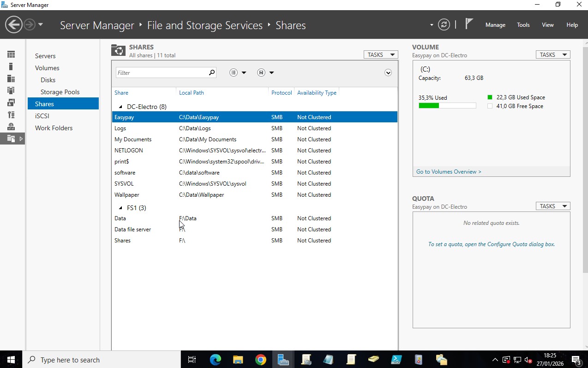Open the VOLUME Tasks dropdown

(x=552, y=54)
